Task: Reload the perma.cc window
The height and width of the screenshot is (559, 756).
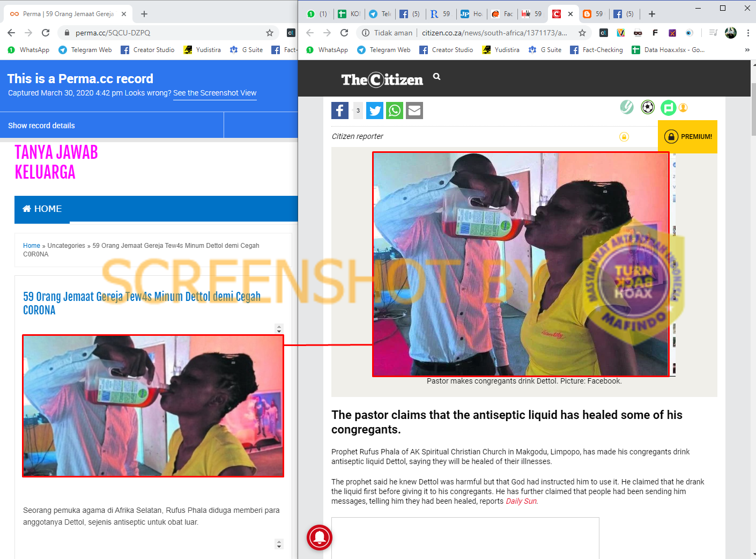Action: point(46,33)
